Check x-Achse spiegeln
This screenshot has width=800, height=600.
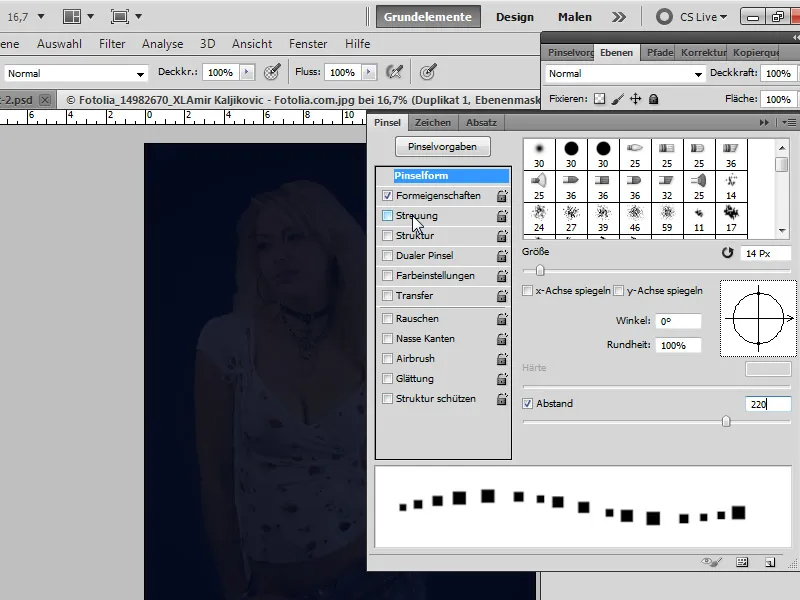[x=528, y=291]
